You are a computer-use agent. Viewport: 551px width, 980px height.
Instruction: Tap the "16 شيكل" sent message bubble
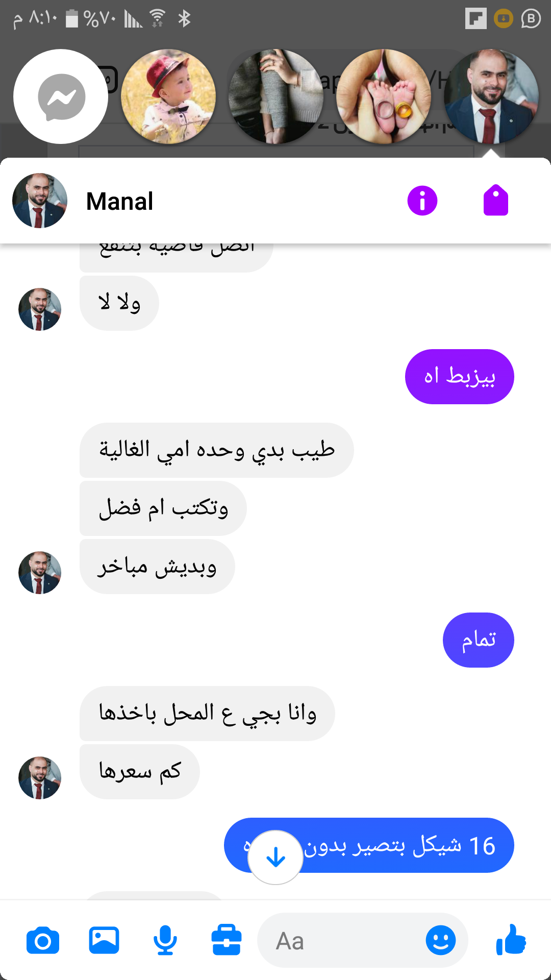(369, 845)
